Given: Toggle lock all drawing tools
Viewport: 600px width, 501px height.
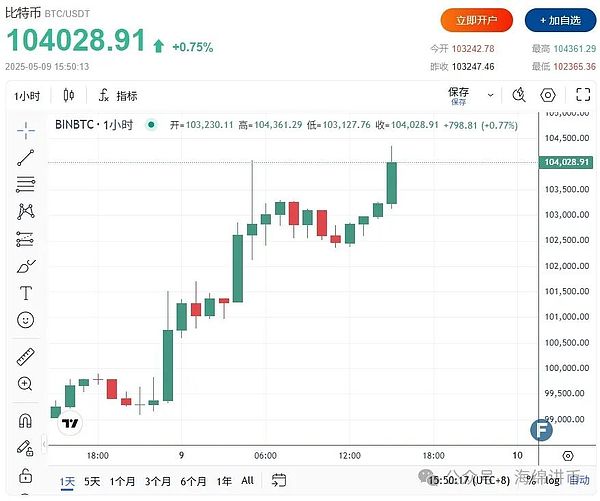Looking at the screenshot, I should point(26,474).
